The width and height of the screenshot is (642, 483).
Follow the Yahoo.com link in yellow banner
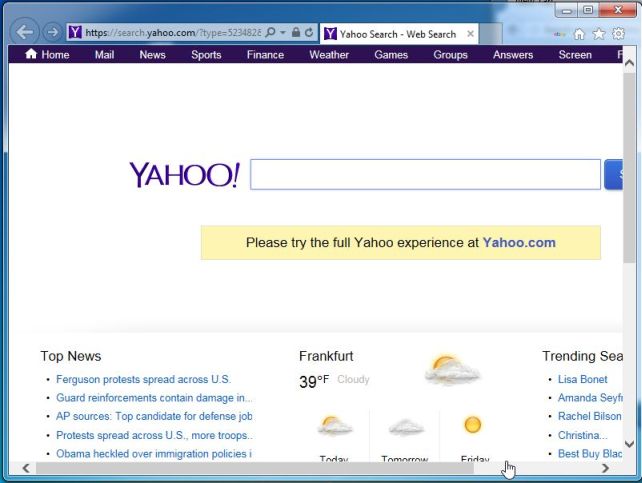coord(519,242)
